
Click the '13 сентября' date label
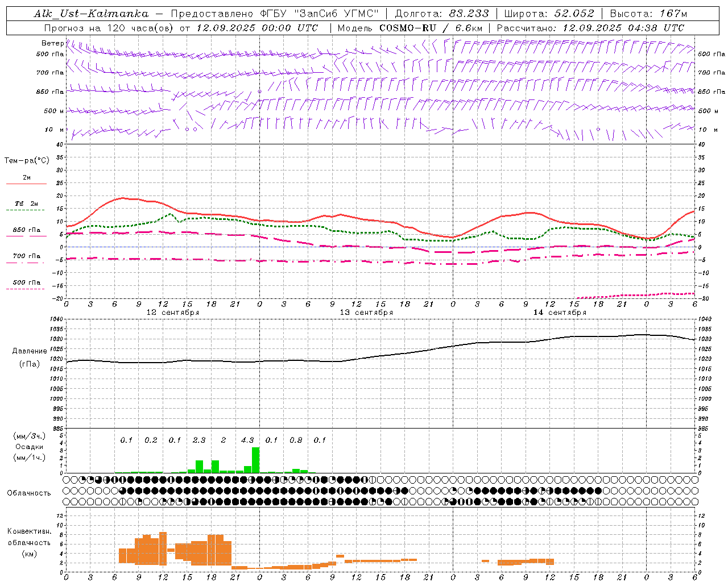pos(366,313)
